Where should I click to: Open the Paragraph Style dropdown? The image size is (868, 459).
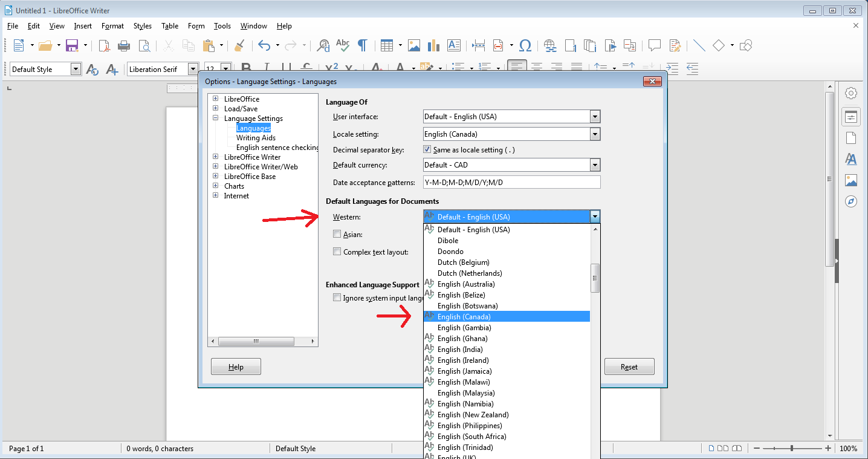point(76,70)
